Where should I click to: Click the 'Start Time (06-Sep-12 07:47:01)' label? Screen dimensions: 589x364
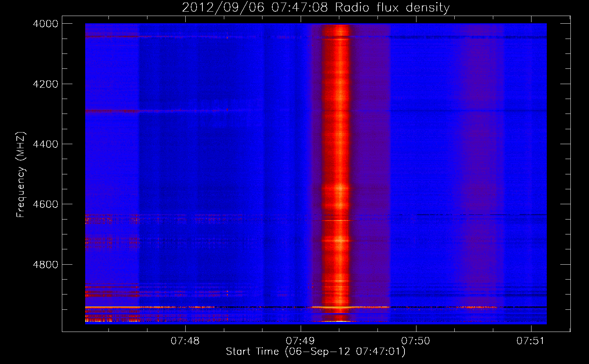coord(316,352)
